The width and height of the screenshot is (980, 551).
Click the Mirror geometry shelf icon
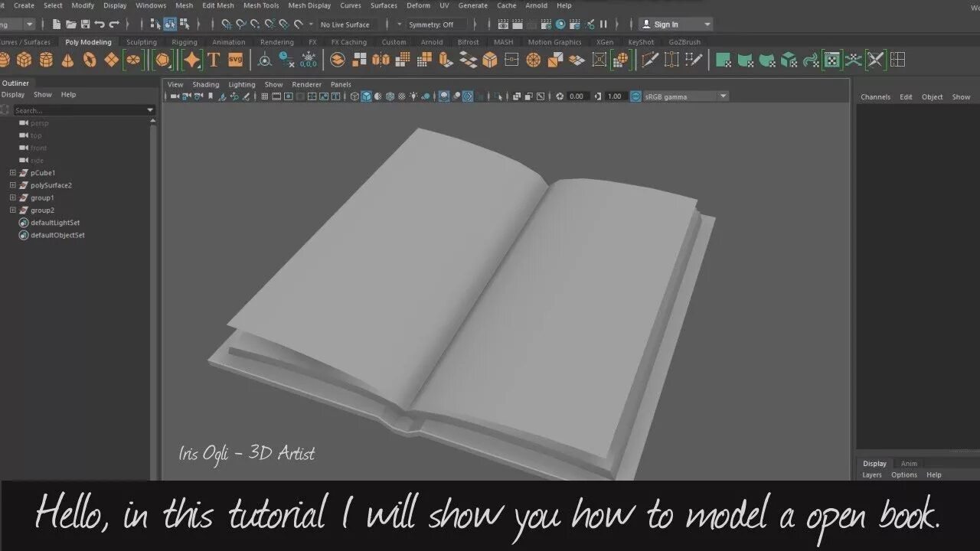click(381, 60)
